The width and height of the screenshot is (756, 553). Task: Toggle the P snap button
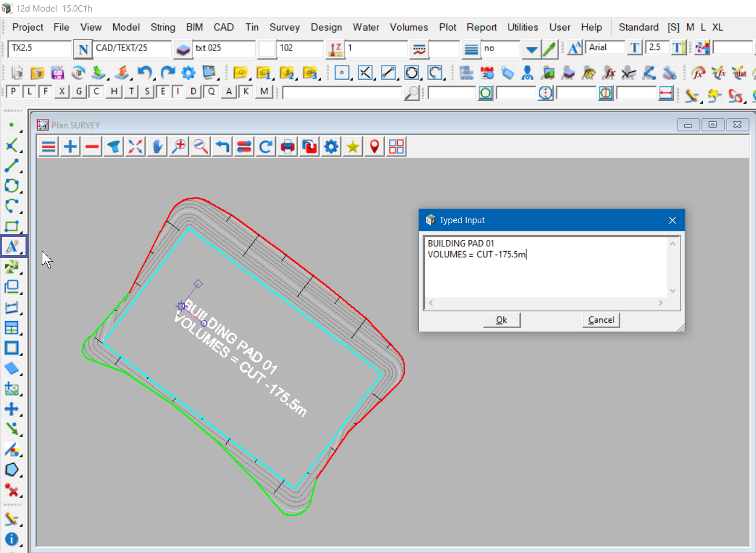(x=13, y=91)
